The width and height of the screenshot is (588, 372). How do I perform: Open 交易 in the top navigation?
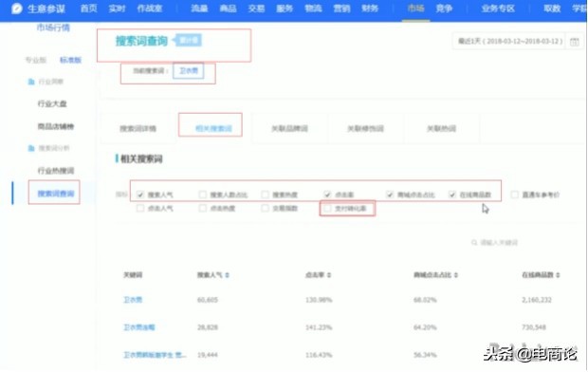[256, 9]
